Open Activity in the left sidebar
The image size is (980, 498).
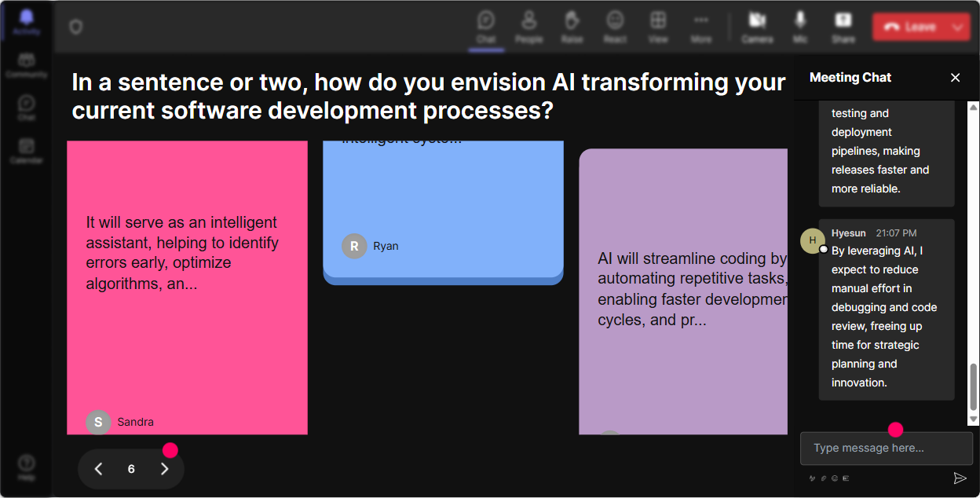point(27,23)
